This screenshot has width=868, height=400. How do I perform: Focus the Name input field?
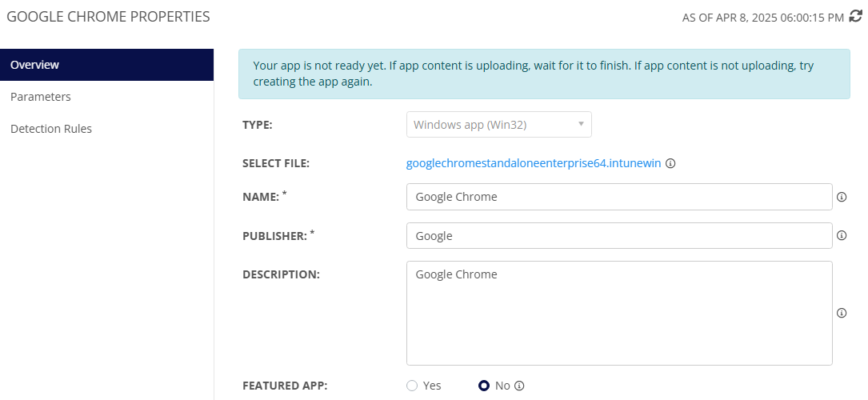coord(618,197)
